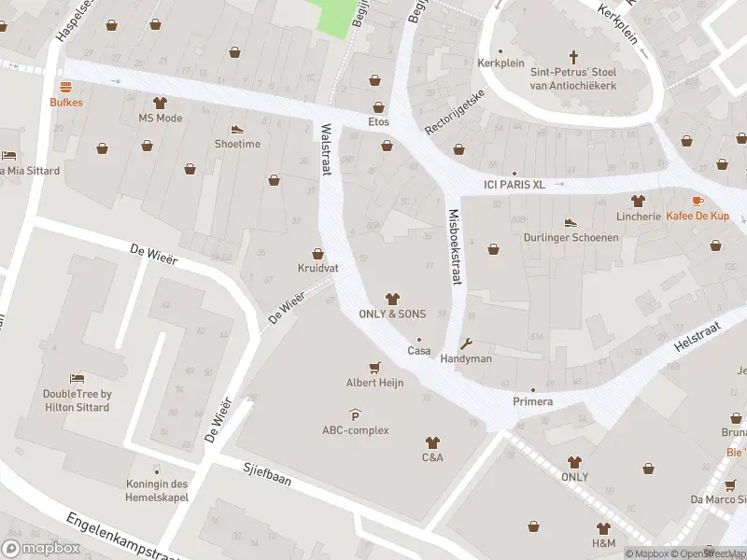Select the C&A clothing shirt icon
Screen dimensions: 747x560
[x=432, y=442]
